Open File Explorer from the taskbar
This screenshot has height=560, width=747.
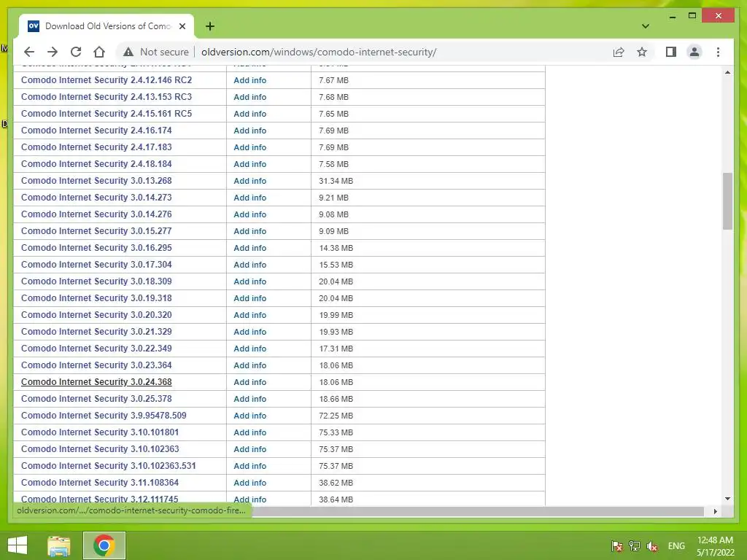(59, 545)
